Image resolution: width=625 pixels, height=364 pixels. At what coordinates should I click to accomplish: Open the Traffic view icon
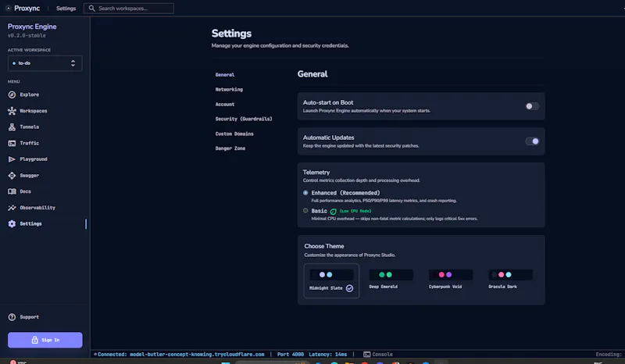click(12, 143)
